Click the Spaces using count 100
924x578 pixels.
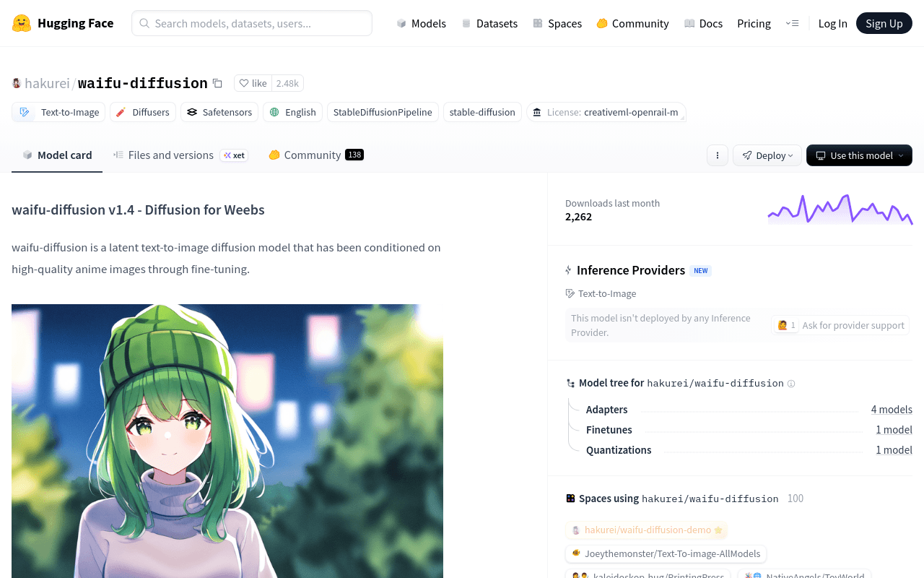(796, 499)
